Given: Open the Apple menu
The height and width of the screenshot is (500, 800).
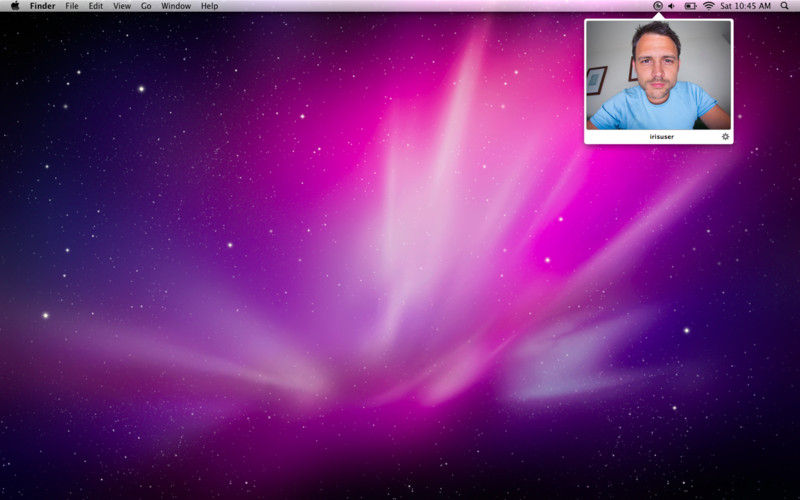Looking at the screenshot, I should coord(15,6).
